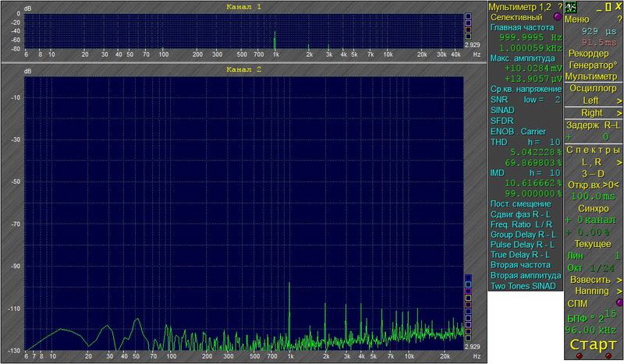The image size is (624, 364).
Task: Click the oscilloscope waveform app icon
Action: point(572,6)
